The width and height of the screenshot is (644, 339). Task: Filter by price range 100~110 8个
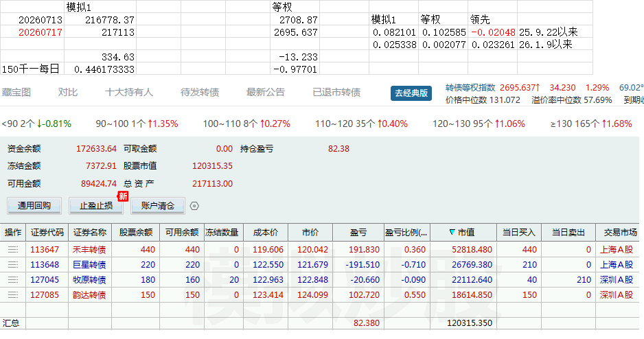tap(246, 124)
